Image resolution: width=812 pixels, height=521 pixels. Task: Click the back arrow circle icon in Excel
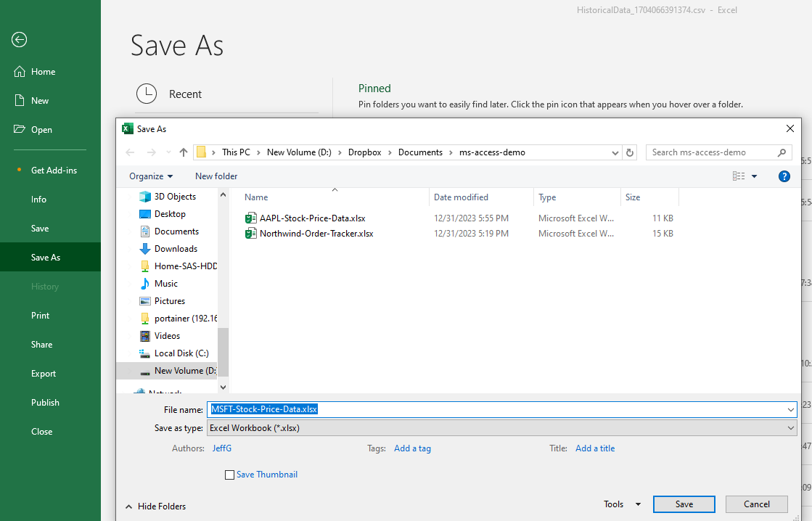20,40
